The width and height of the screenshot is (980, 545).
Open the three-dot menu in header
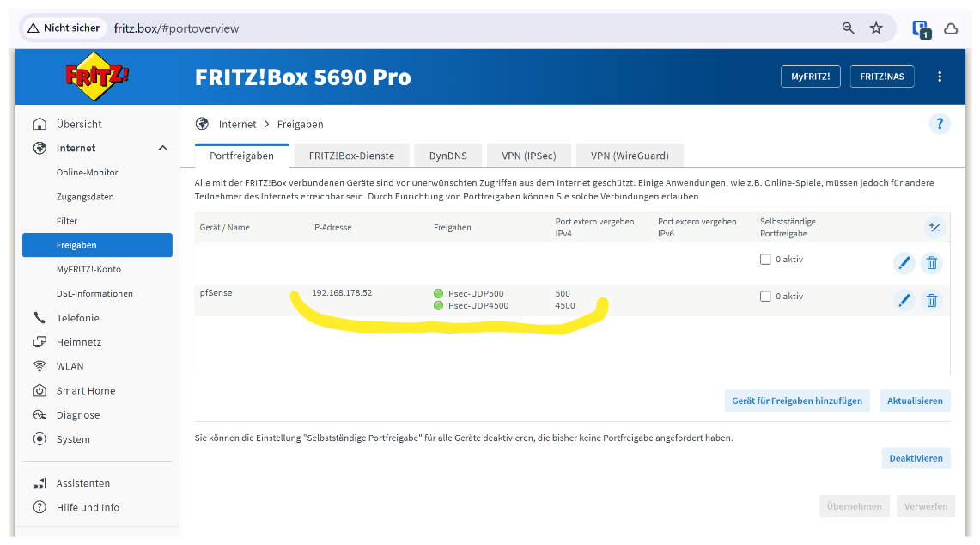[940, 77]
